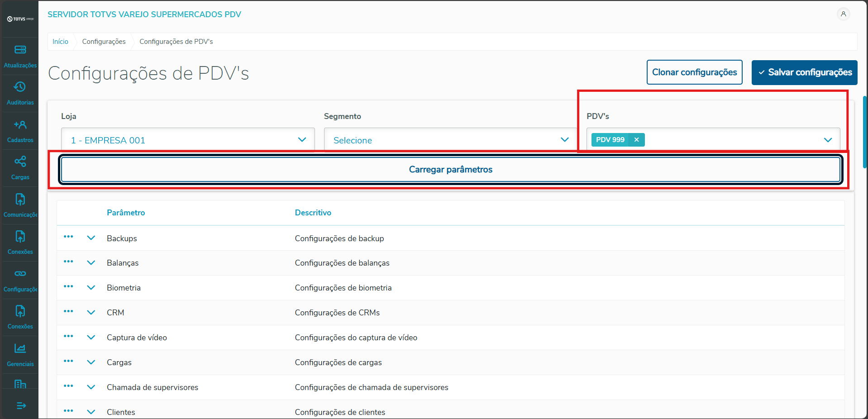Expand the CRM parameter row
The image size is (868, 419).
tap(91, 313)
